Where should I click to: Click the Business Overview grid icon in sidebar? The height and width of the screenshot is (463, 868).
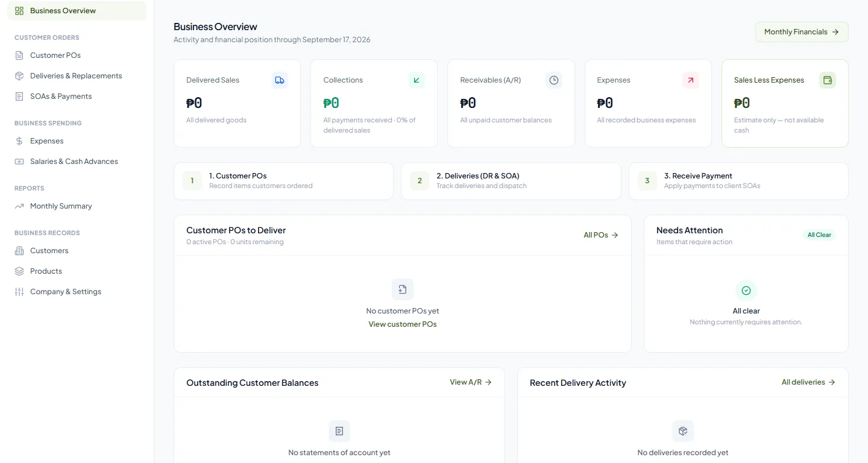pos(19,11)
